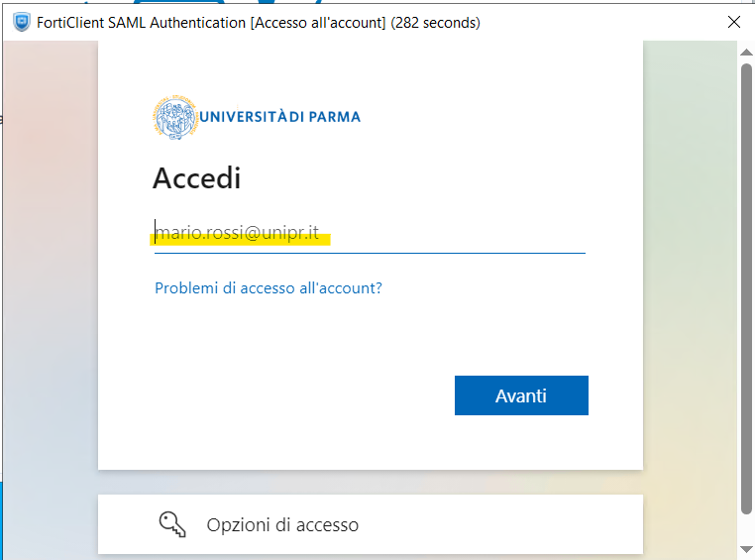Click the scrollbar up arrow
This screenshot has width=755, height=560.
coord(747,52)
